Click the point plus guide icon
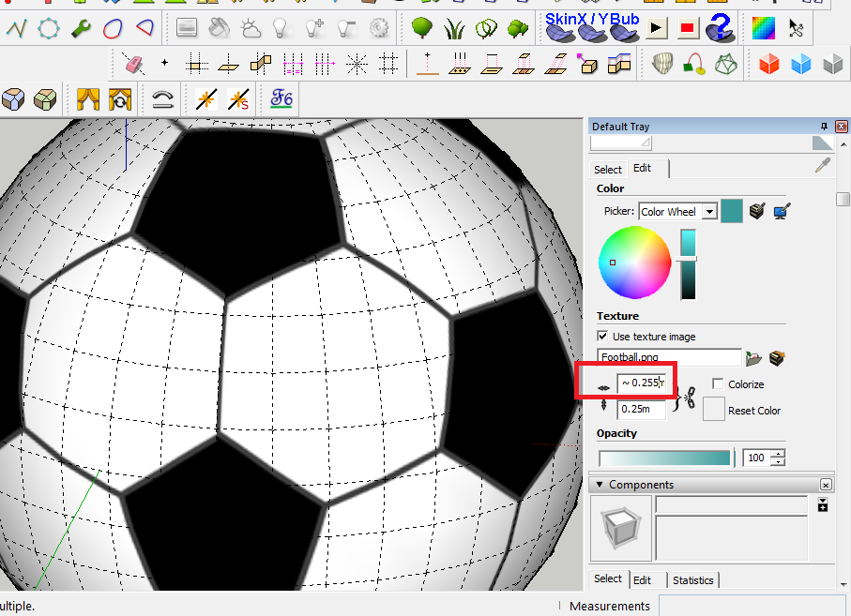The height and width of the screenshot is (616, 851). coord(164,64)
